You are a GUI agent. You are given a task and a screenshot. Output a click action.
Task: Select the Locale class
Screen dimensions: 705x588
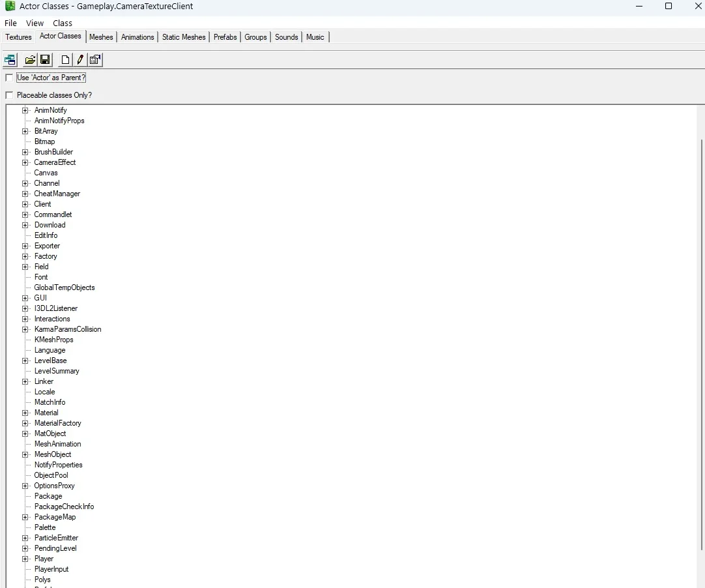44,392
